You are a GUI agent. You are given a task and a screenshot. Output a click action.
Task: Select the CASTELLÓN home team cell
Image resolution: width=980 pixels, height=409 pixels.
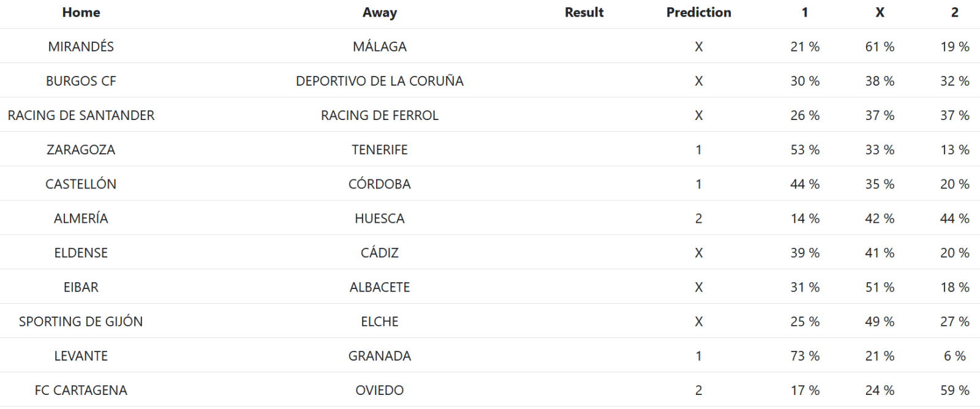(x=81, y=184)
